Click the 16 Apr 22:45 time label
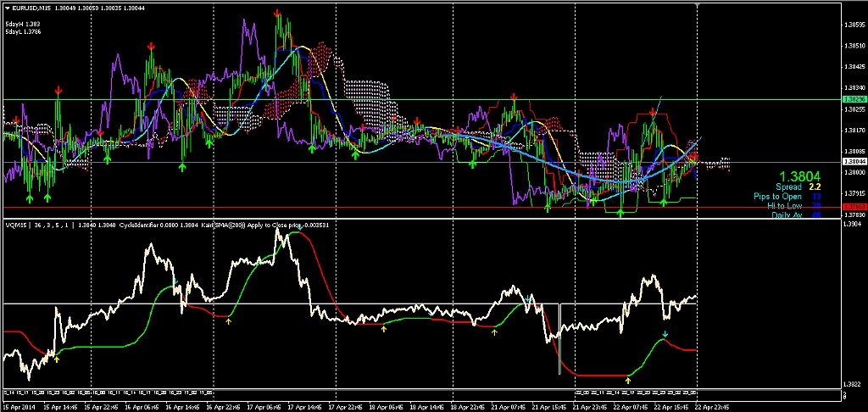 (223, 406)
